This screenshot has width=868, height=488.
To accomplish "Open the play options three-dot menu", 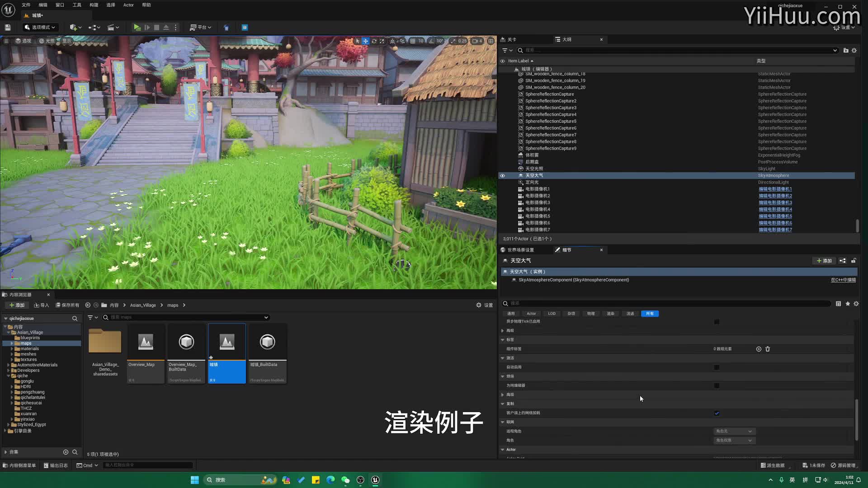I will pyautogui.click(x=176, y=28).
